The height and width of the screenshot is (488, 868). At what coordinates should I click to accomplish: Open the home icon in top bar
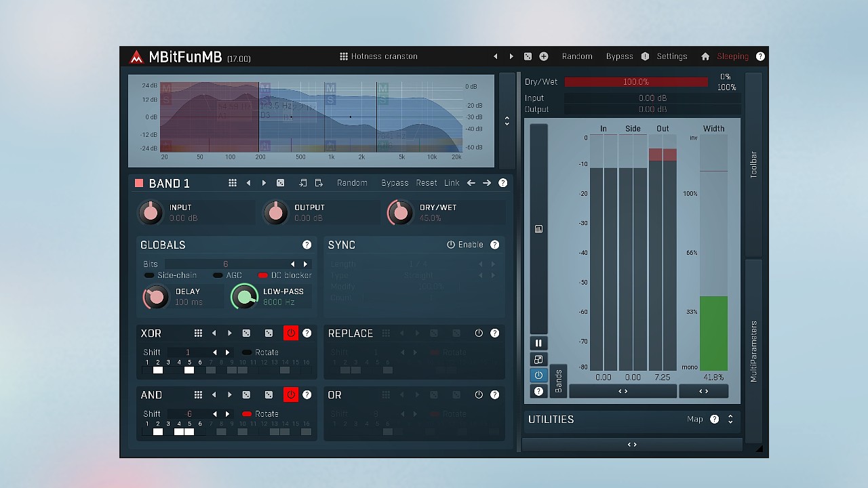click(705, 56)
